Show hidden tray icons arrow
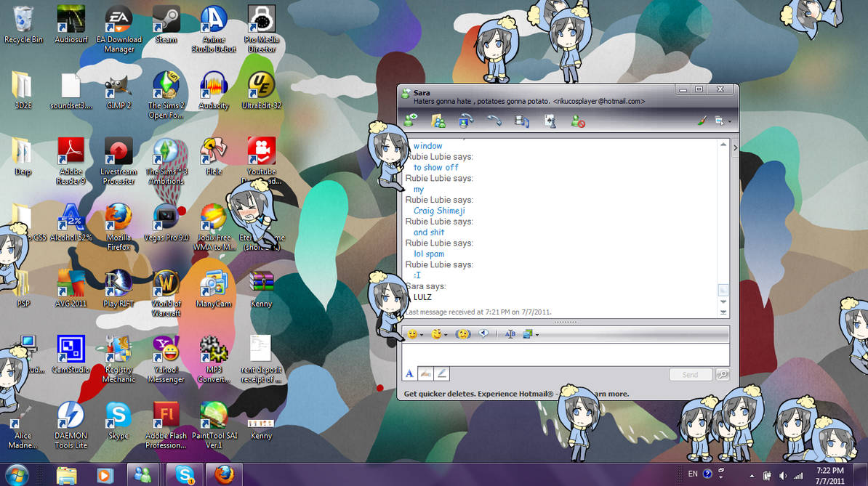 tap(751, 476)
